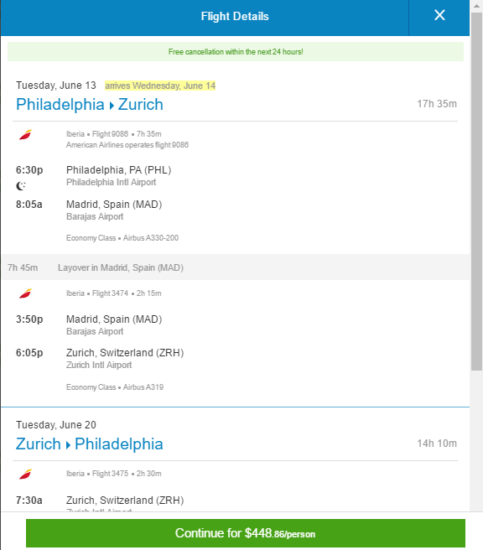Click the 6:05p Zurich arrival entry
The height and width of the screenshot is (550, 483).
pyautogui.click(x=100, y=358)
